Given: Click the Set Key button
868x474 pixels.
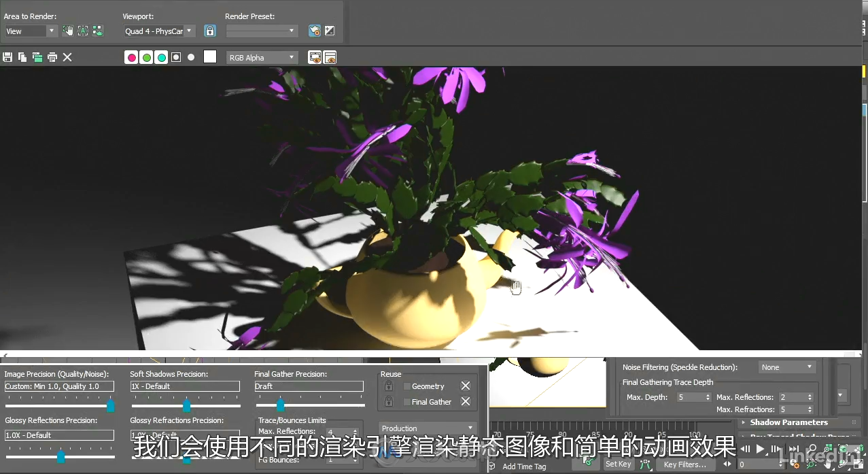Looking at the screenshot, I should point(619,464).
